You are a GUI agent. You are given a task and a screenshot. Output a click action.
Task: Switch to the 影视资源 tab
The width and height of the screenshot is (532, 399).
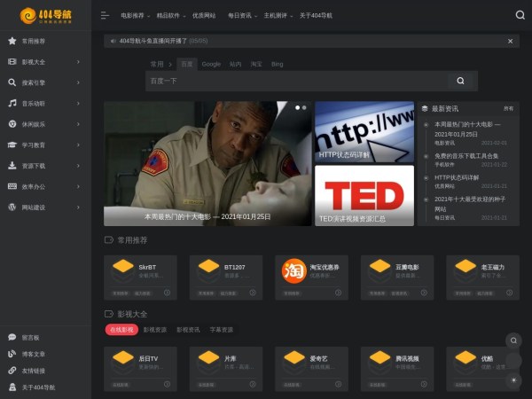coord(154,329)
